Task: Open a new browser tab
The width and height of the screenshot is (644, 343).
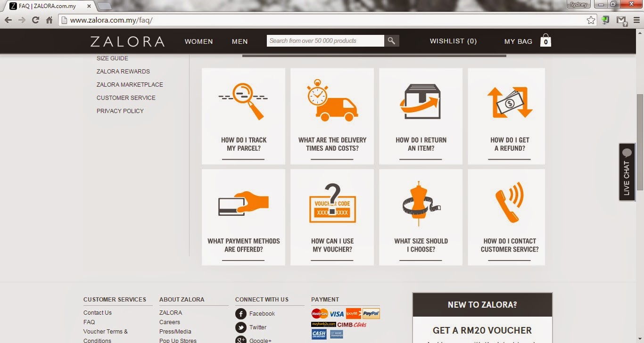Action: [x=104, y=6]
